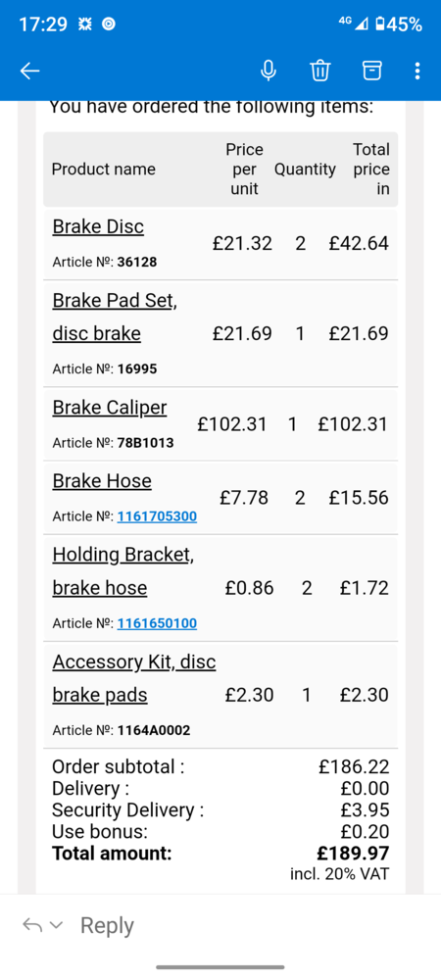Tap the 4G signal status icon

tap(353, 24)
